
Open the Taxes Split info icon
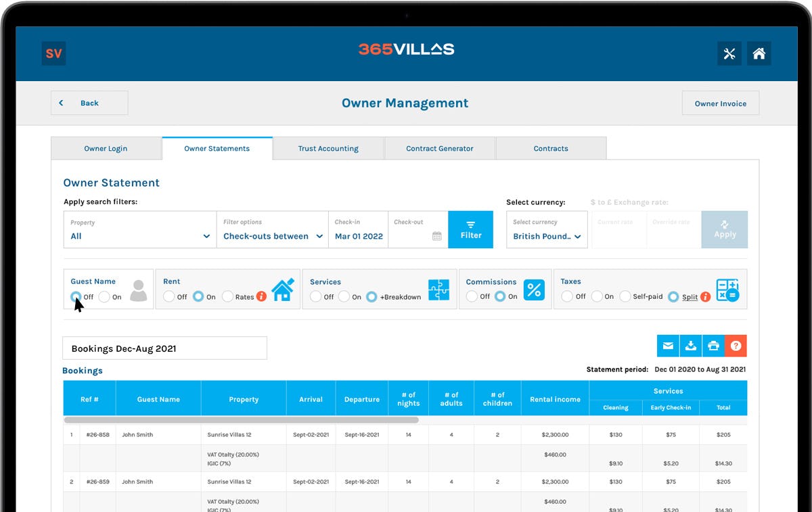(x=705, y=296)
